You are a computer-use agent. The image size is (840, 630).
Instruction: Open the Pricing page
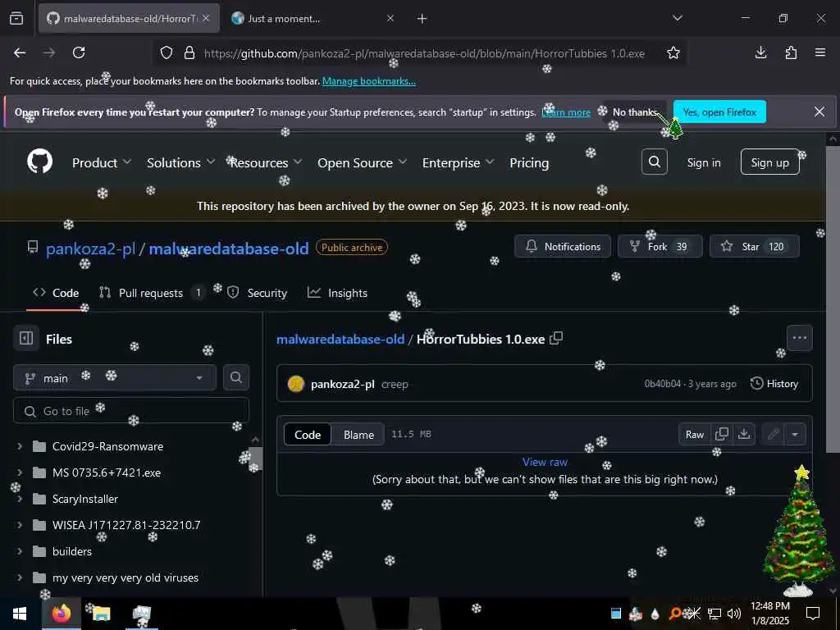(x=529, y=162)
